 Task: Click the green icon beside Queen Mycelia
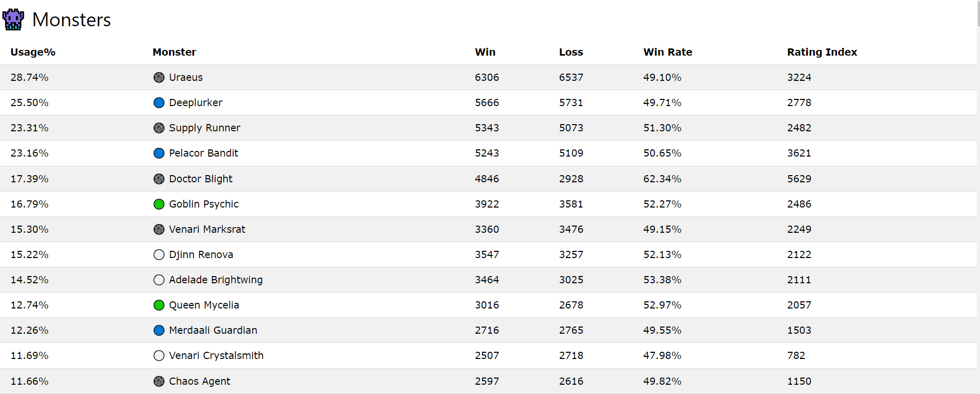tap(159, 305)
